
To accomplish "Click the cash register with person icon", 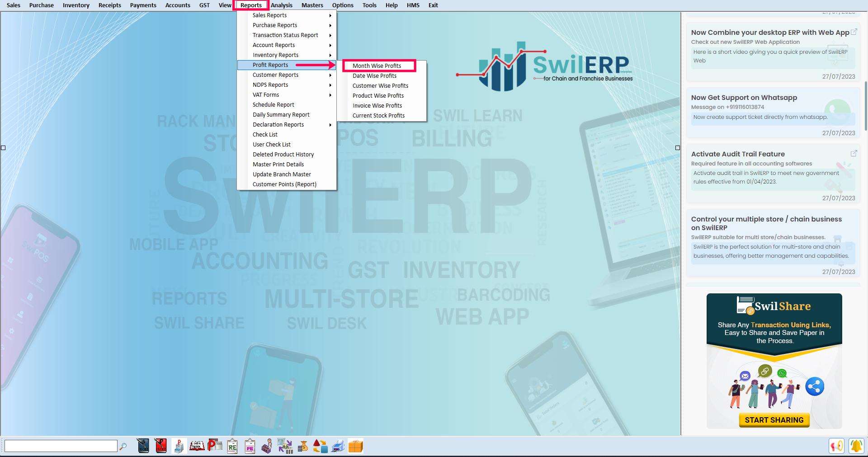I will click(x=267, y=446).
